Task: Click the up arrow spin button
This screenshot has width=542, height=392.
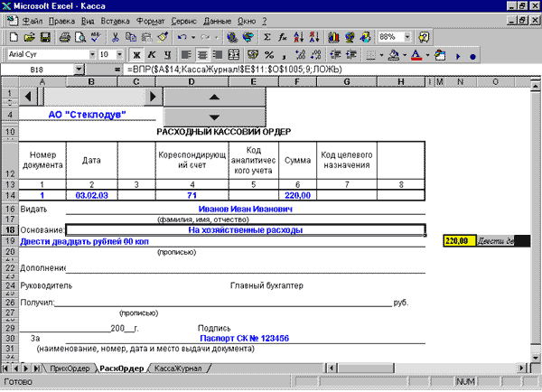Action: 214,98
